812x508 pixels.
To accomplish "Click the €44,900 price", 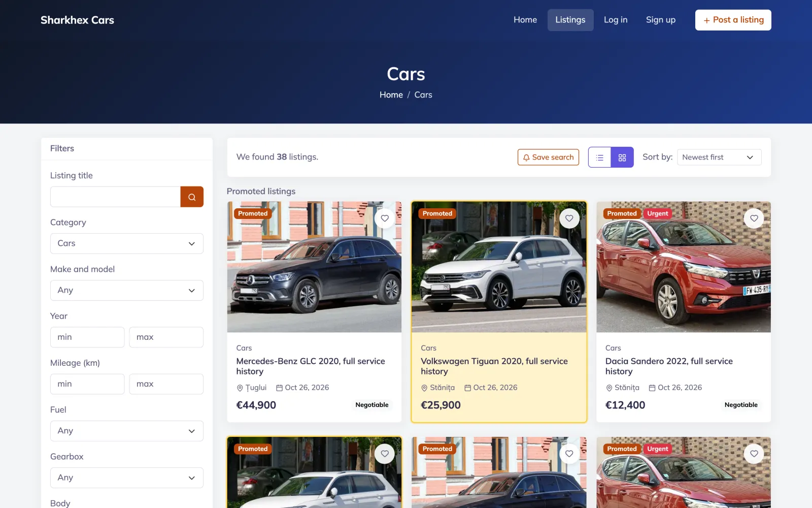I will pyautogui.click(x=256, y=405).
